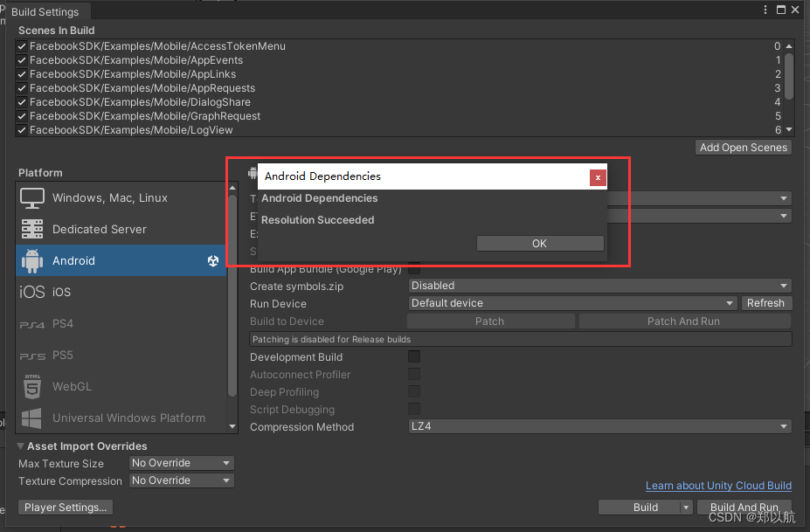810x532 pixels.
Task: Select WebGL platform label
Action: coord(73,387)
